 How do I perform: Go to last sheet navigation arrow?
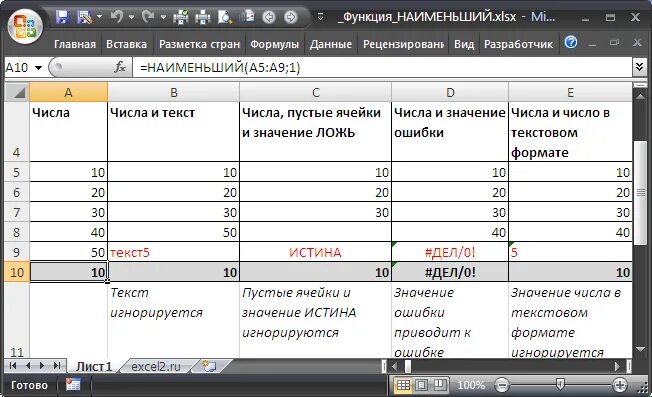tap(57, 366)
